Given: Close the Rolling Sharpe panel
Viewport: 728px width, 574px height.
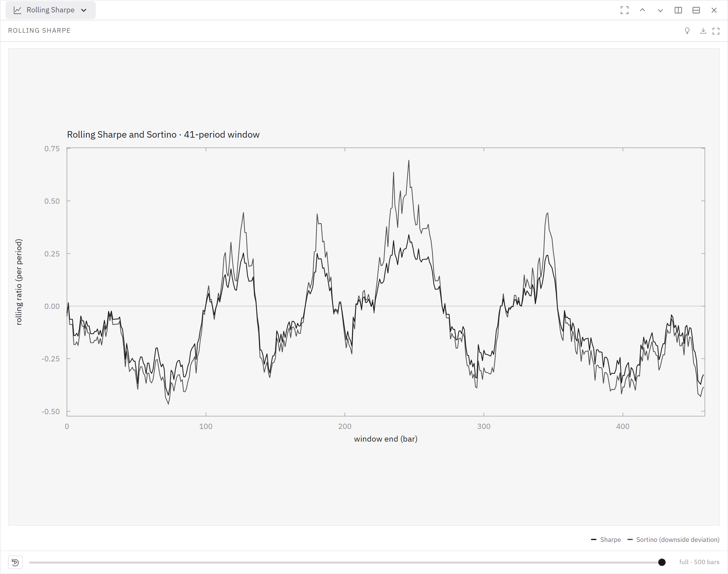Looking at the screenshot, I should pyautogui.click(x=714, y=10).
